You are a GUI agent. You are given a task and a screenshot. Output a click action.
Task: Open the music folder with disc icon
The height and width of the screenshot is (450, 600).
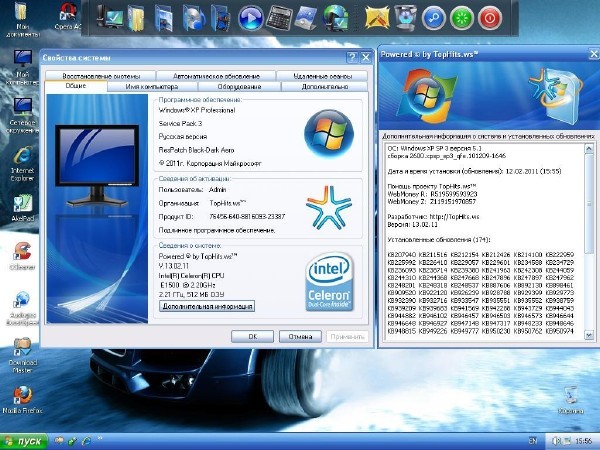tap(193, 18)
